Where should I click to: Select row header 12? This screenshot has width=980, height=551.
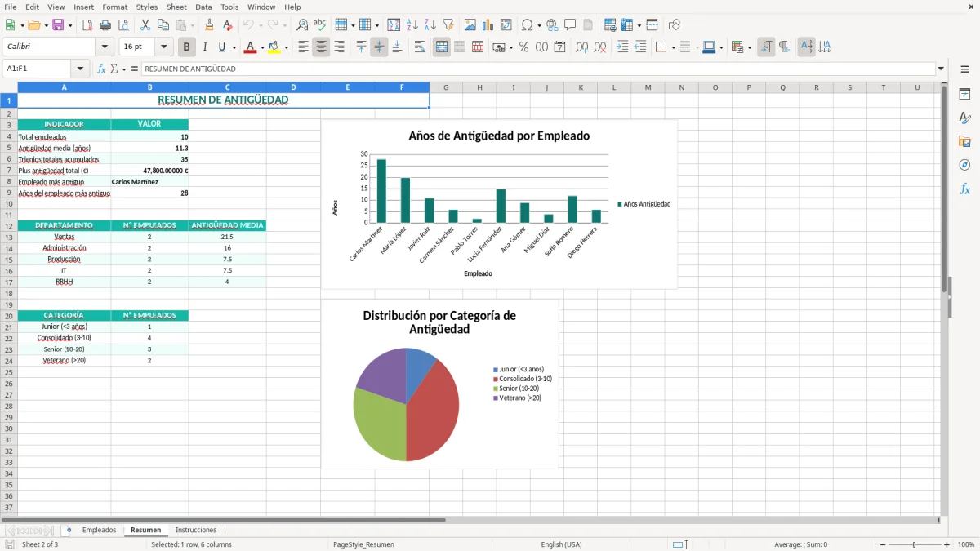8,225
